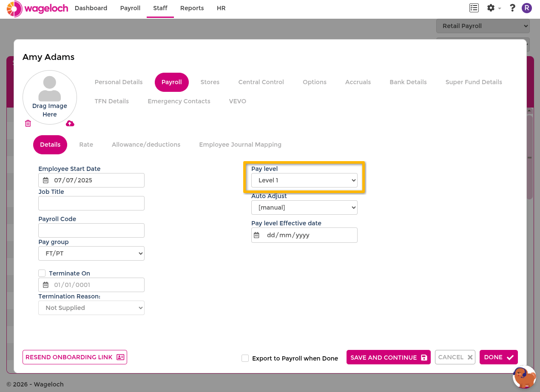Click the Done button

point(499,357)
